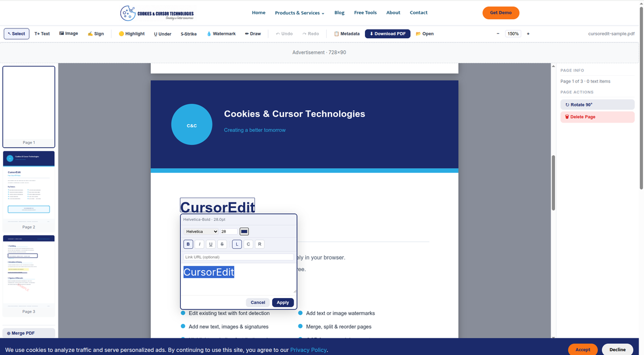Click Redo in the toolbar
This screenshot has height=355, width=644.
click(311, 34)
